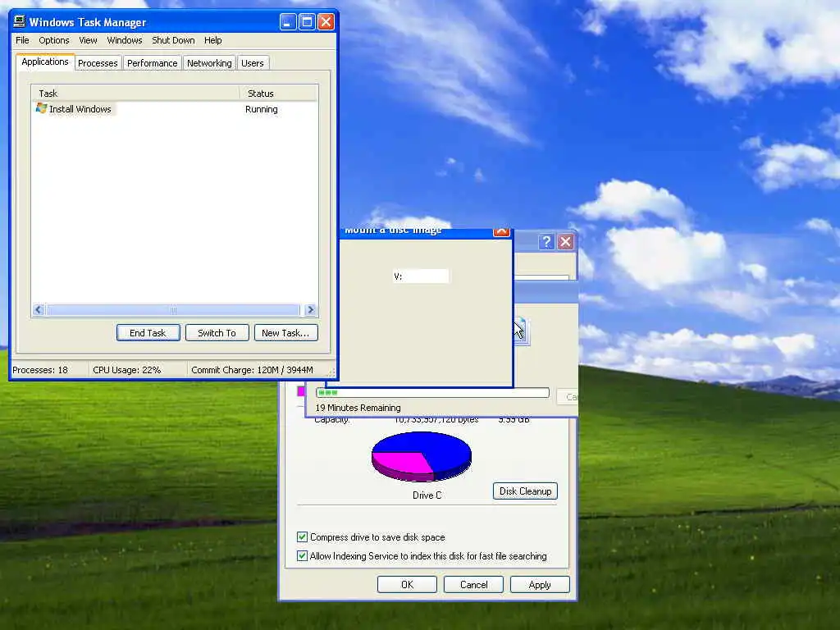This screenshot has width=840, height=630.
Task: Close the dialog beside the help button
Action: (565, 242)
